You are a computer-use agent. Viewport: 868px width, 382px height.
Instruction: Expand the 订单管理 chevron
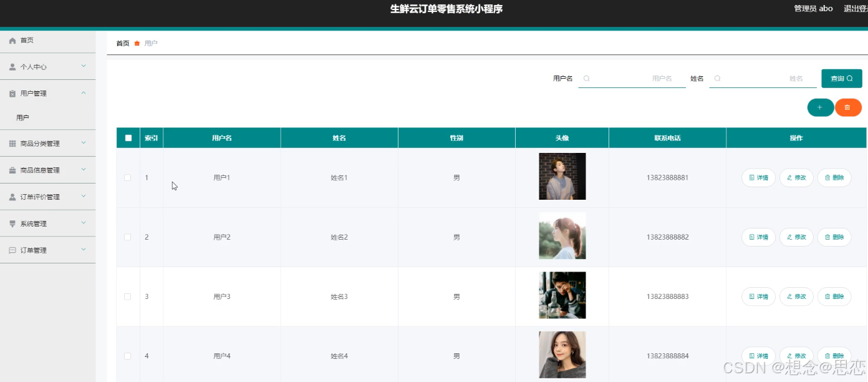point(84,250)
